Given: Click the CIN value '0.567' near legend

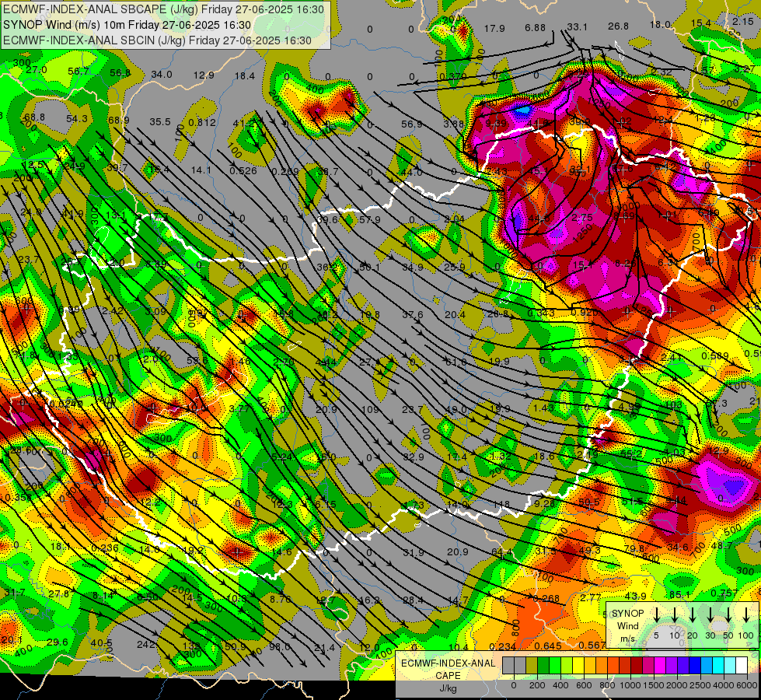Looking at the screenshot, I should point(592,645).
